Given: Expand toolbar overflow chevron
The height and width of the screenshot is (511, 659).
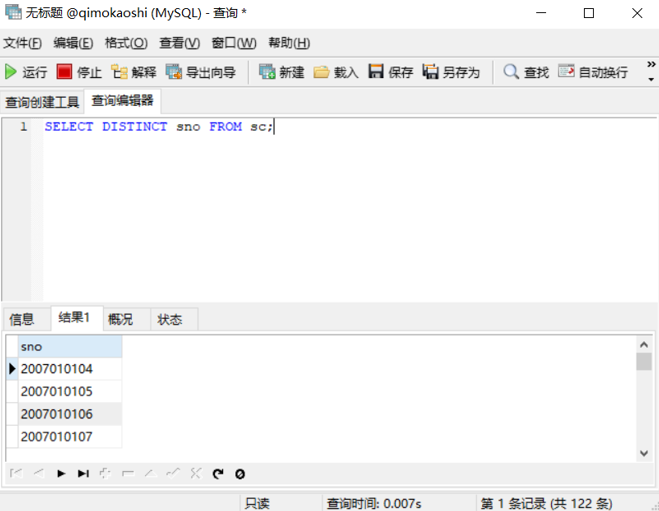Looking at the screenshot, I should [651, 65].
